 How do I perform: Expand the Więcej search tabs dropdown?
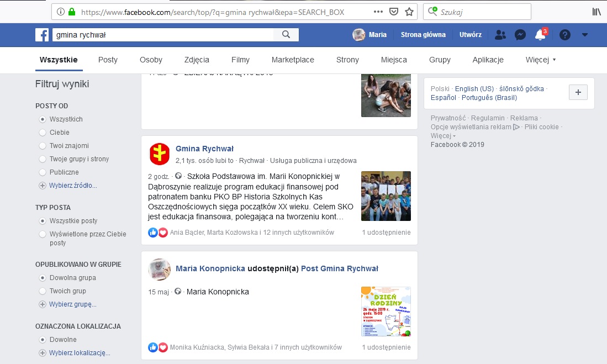click(x=541, y=60)
